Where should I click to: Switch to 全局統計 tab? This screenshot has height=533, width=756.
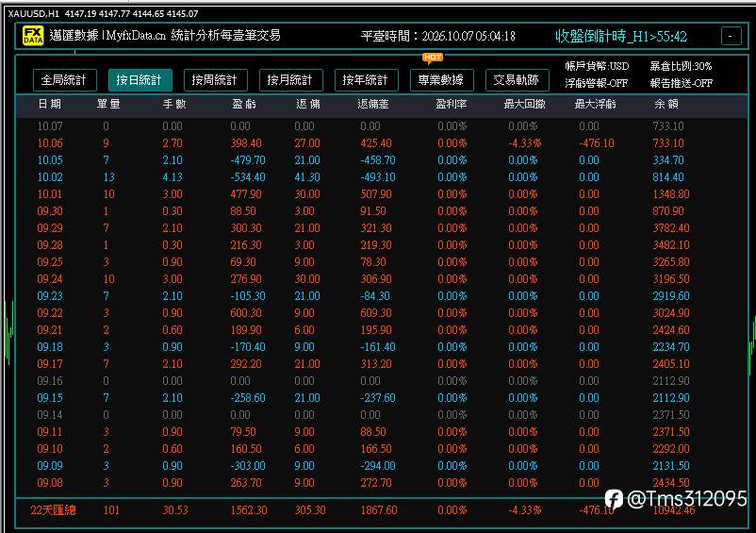[x=65, y=80]
